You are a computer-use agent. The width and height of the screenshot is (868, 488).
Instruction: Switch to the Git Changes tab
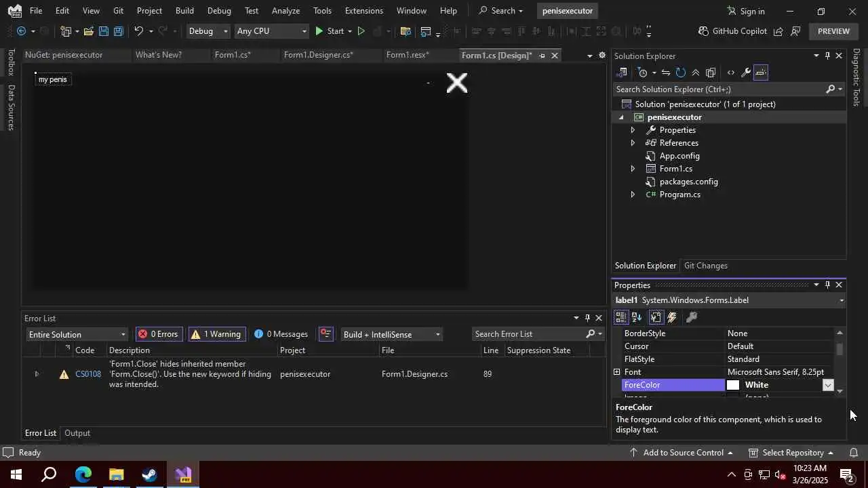[705, 266]
